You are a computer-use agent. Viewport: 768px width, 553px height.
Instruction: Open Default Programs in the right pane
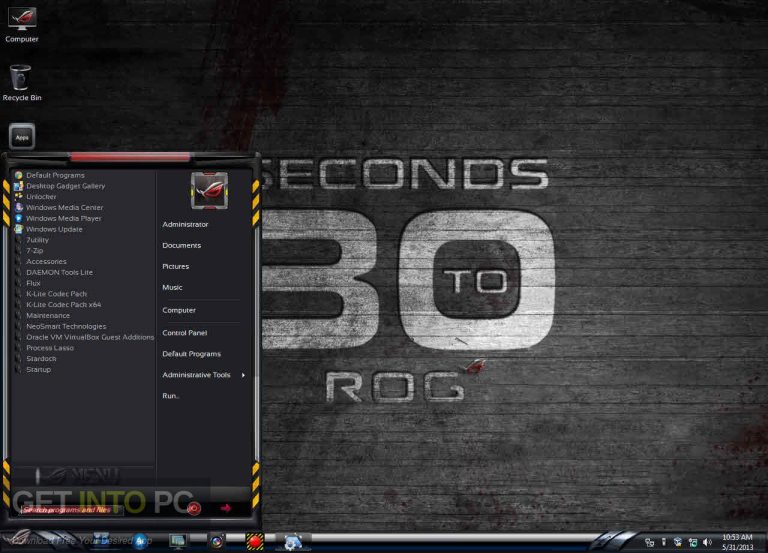pyautogui.click(x=191, y=354)
